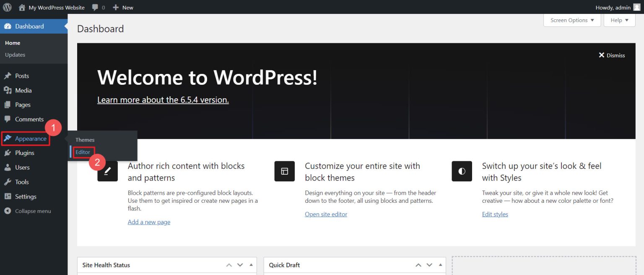Open Comments using the speech bubble icon
The height and width of the screenshot is (275, 644).
click(x=8, y=119)
